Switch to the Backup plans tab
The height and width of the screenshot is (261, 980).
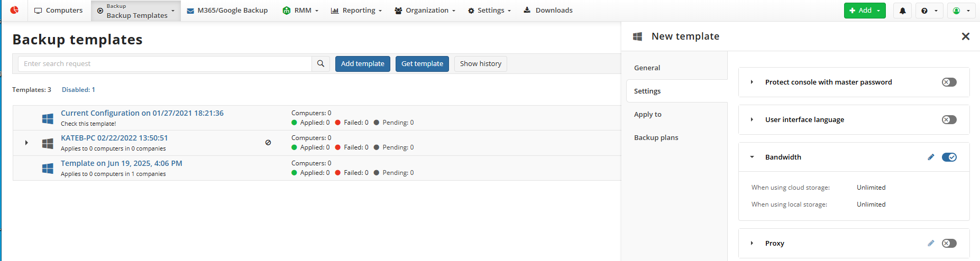656,137
